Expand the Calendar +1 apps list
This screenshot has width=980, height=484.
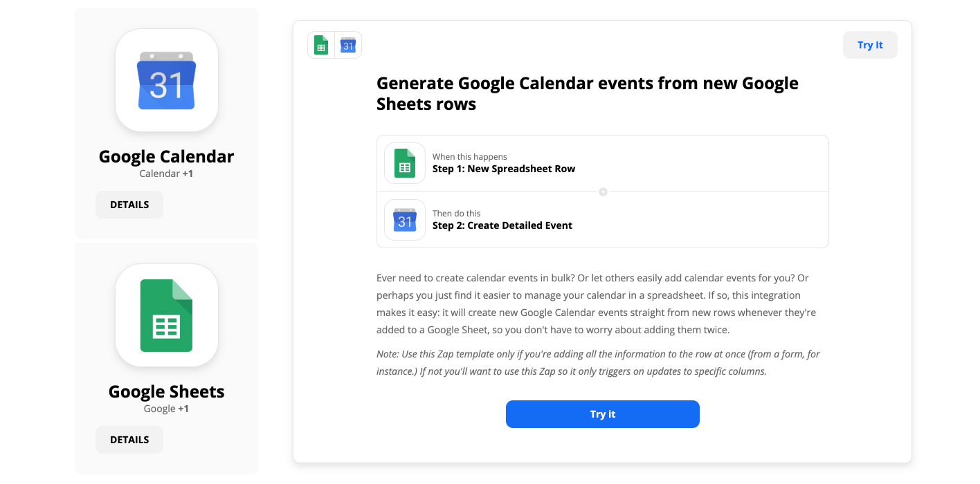click(x=166, y=174)
